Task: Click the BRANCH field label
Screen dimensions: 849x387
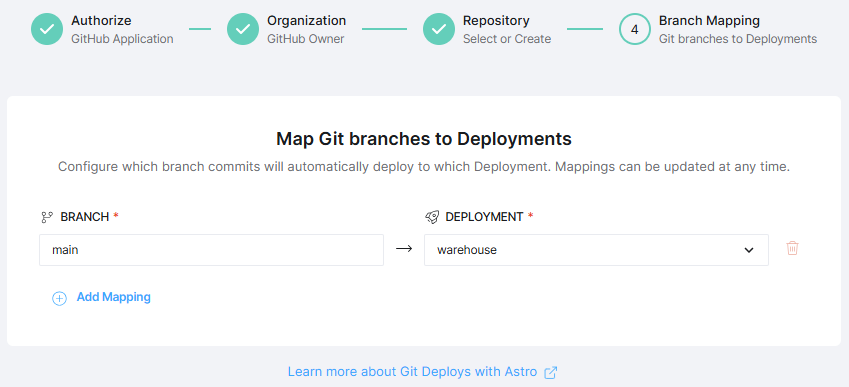Action: click(84, 218)
